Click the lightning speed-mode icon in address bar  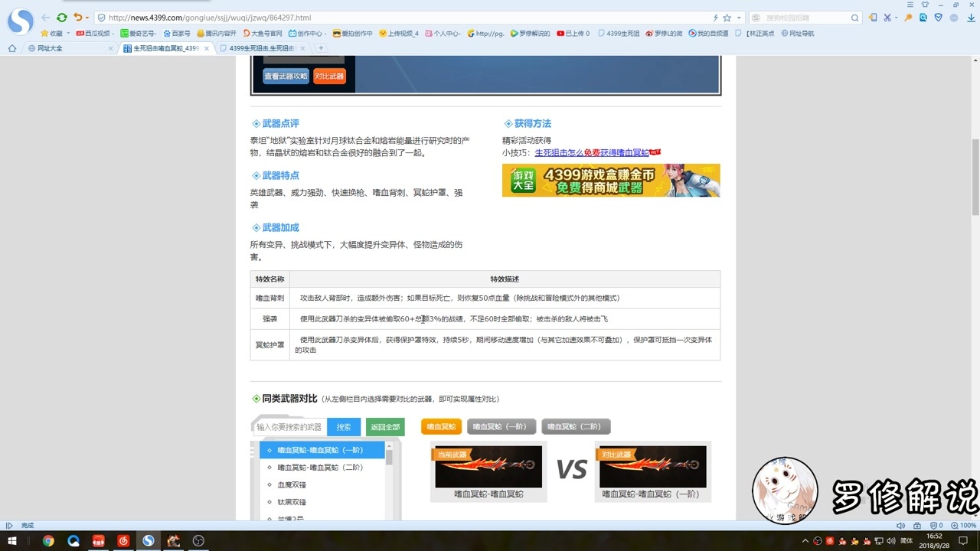(x=716, y=17)
